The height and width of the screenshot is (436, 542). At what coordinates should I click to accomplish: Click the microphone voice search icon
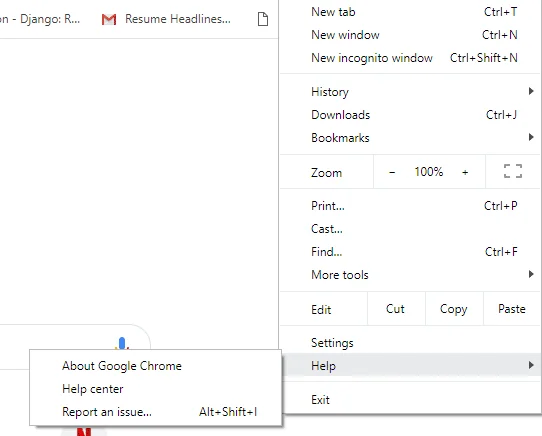122,344
